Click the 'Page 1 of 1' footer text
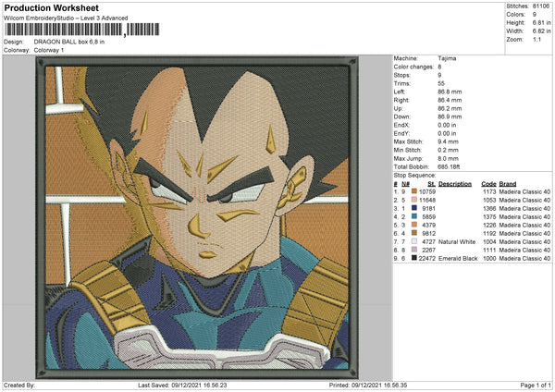This screenshot has height=392, width=555. [x=536, y=385]
